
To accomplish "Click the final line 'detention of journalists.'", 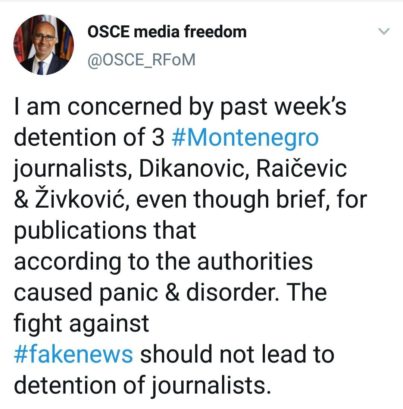I will point(142,385).
